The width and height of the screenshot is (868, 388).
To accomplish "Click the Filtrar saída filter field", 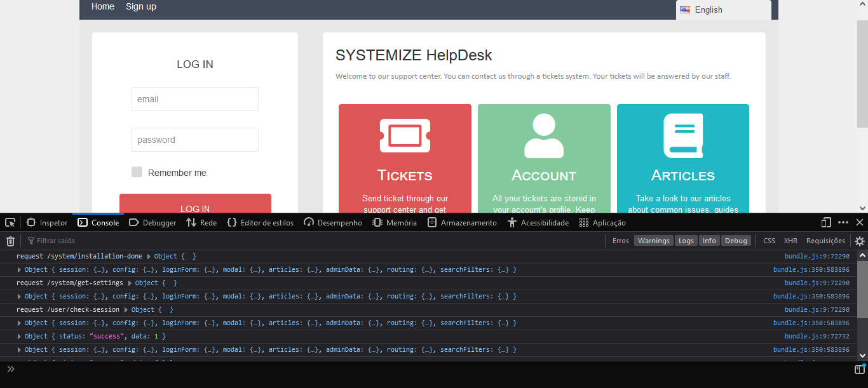I will click(x=315, y=241).
